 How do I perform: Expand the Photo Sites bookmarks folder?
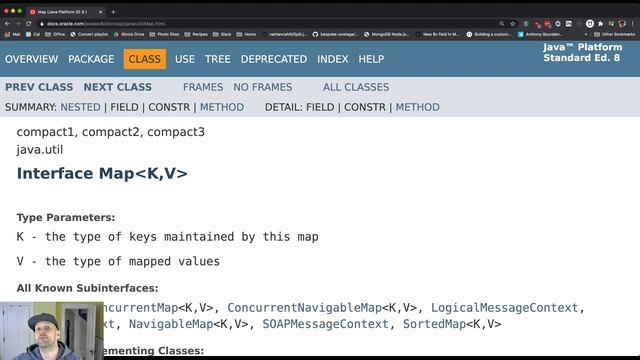point(164,34)
